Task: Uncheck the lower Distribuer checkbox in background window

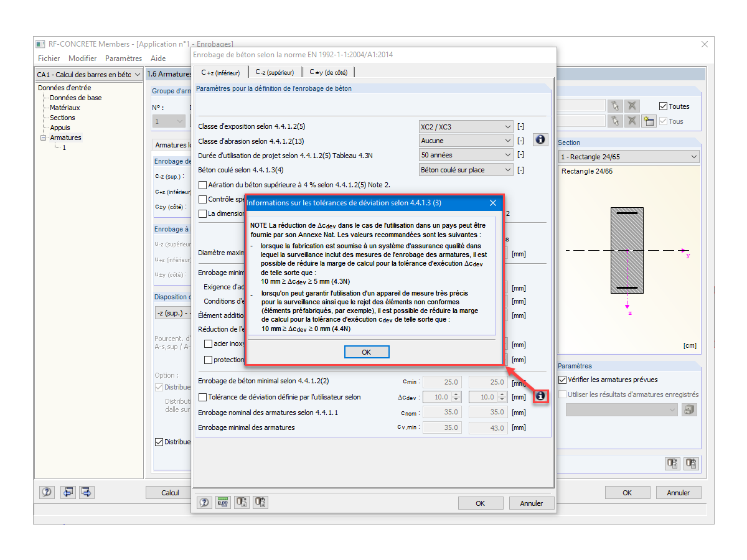Action: (x=159, y=442)
